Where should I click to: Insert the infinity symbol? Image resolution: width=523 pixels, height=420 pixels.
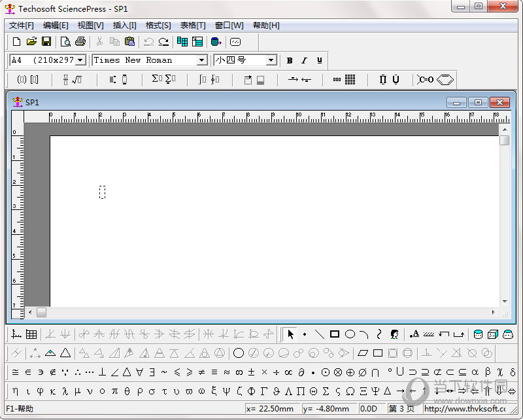239,372
